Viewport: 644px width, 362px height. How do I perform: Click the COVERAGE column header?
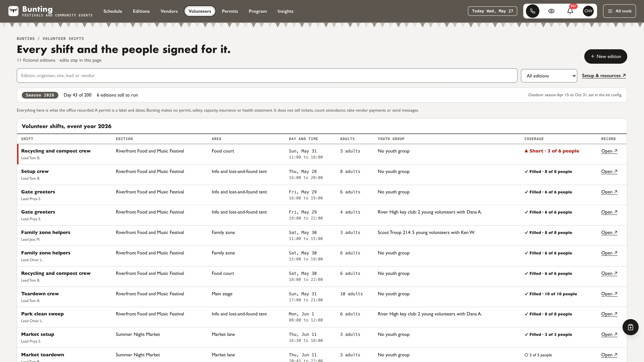click(534, 139)
